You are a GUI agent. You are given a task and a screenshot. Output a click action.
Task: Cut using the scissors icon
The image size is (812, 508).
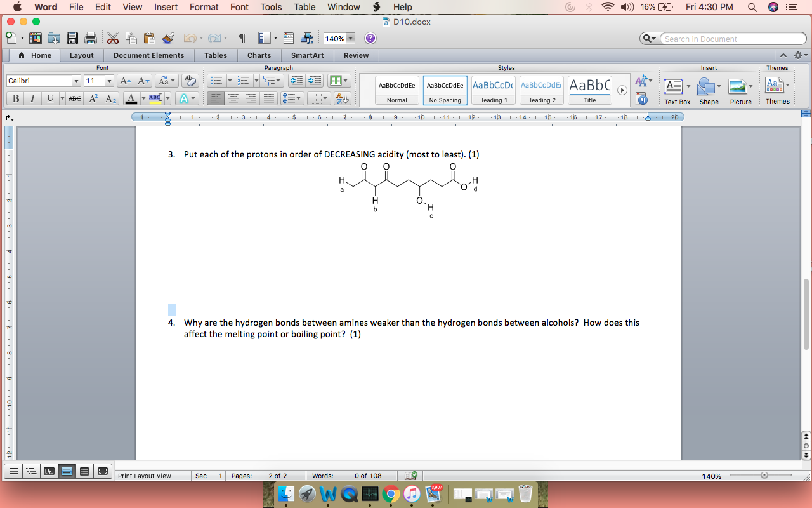coord(113,38)
